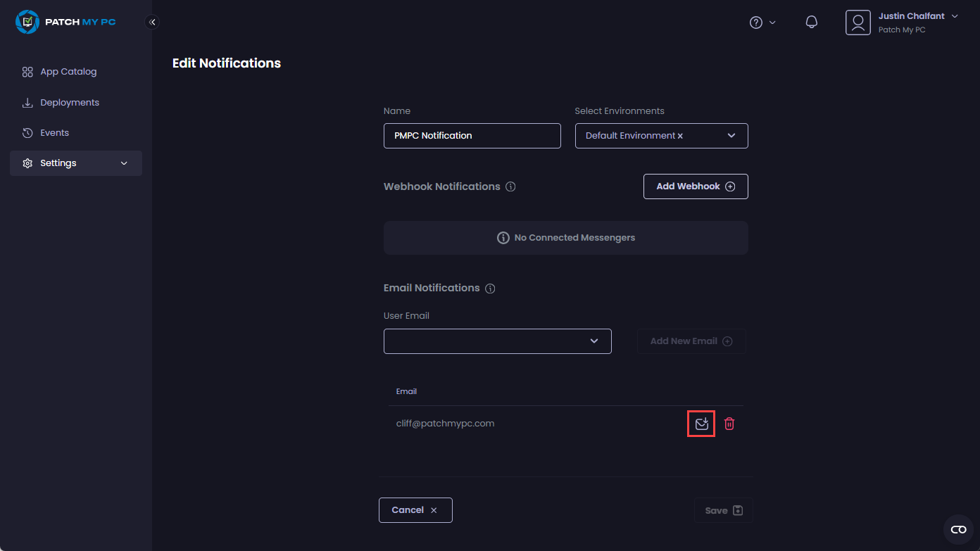Remove the Default Environment tag
980x551 pixels.
(680, 136)
